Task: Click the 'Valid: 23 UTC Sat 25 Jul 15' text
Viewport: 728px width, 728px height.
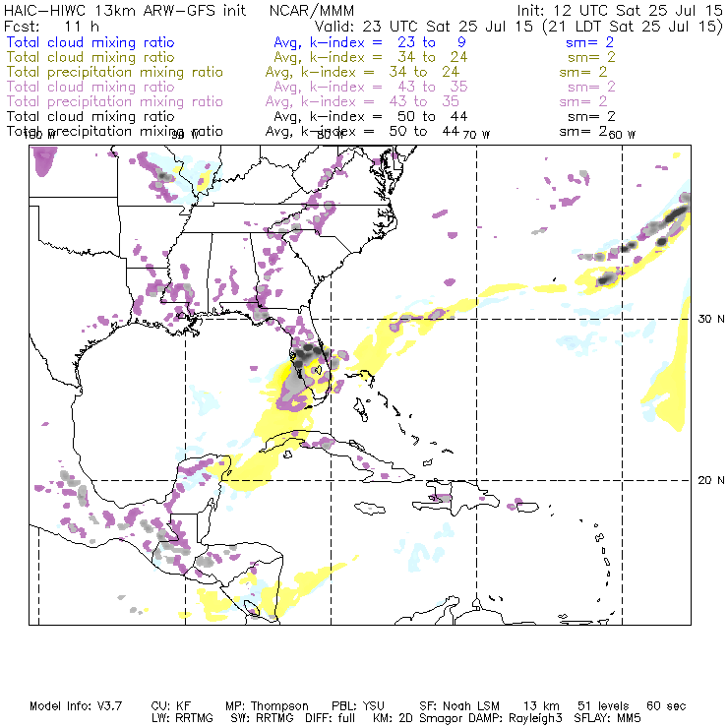Action: (423, 27)
